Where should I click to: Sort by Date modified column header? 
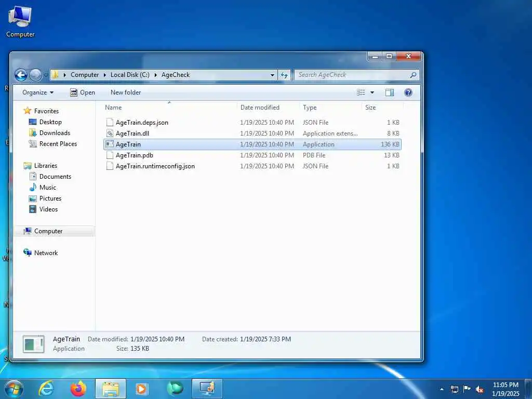coord(268,107)
